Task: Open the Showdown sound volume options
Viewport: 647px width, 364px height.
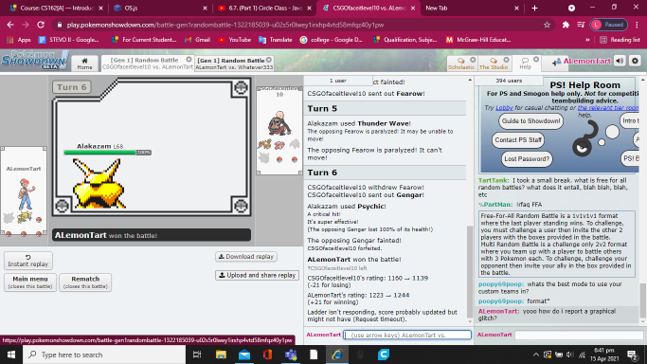Action: pos(620,61)
